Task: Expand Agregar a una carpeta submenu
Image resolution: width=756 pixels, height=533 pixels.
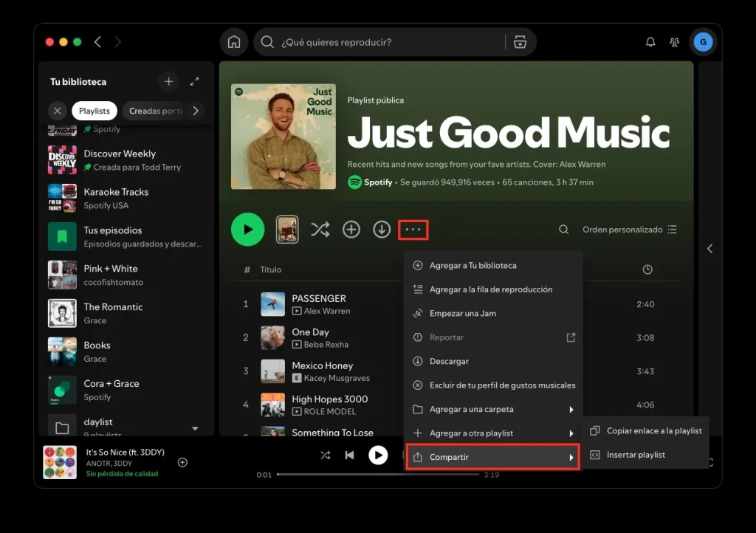Action: pyautogui.click(x=492, y=409)
